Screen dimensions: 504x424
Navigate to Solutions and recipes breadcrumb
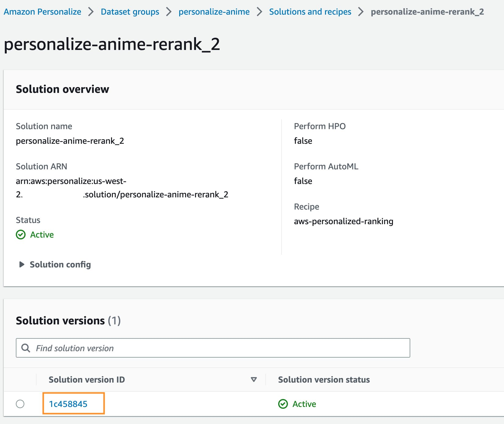[x=310, y=12]
